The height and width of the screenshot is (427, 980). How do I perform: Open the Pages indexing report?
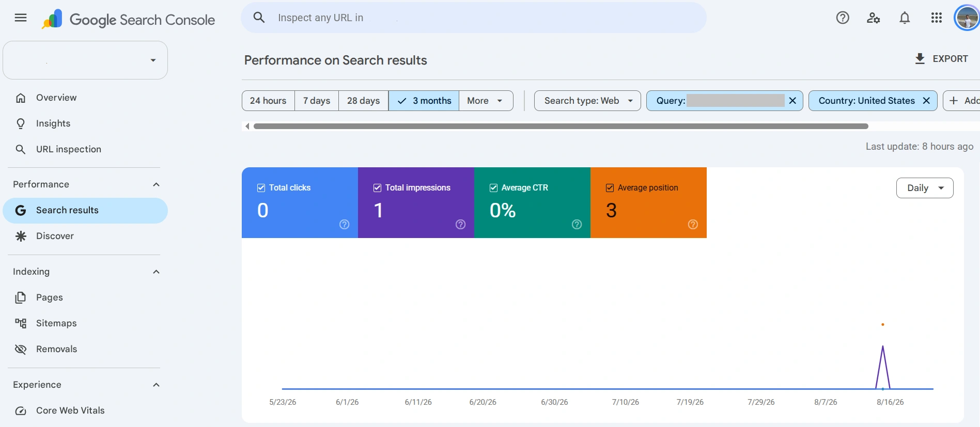coord(85,297)
